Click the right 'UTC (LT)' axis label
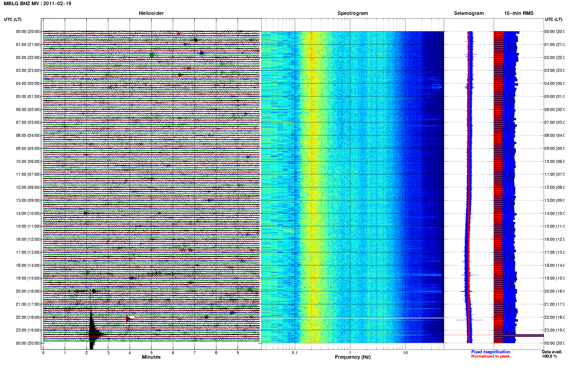This screenshot has width=588, height=368. pyautogui.click(x=553, y=19)
